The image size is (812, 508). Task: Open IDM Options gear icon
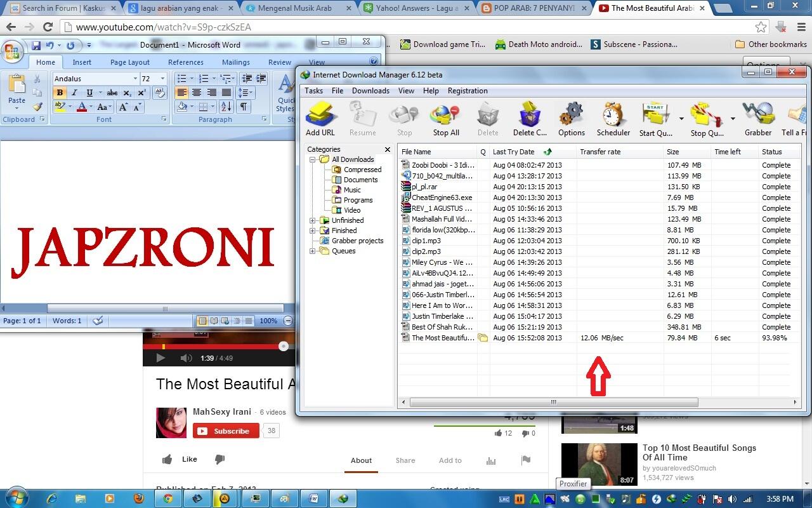(x=571, y=119)
